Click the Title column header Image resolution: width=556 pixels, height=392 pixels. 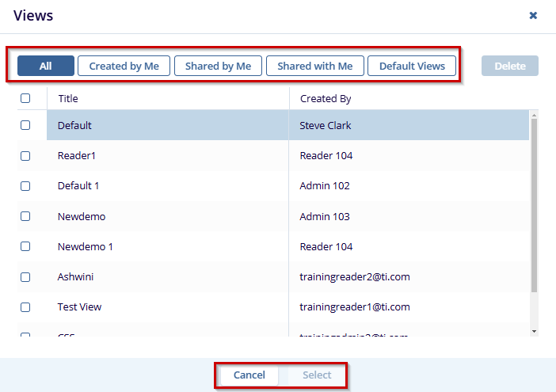tap(68, 99)
